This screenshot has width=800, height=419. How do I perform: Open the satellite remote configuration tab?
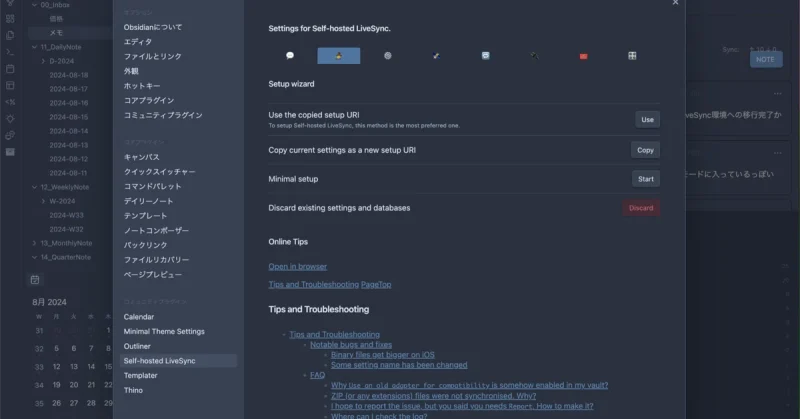tap(436, 56)
